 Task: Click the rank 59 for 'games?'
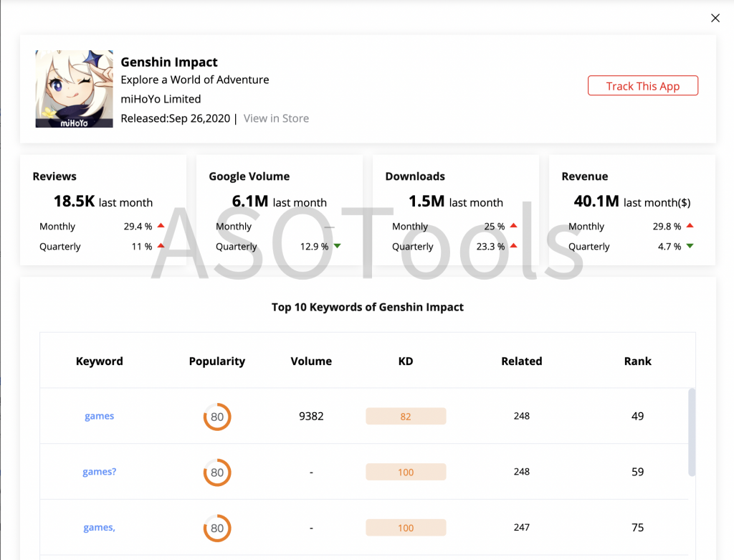click(x=637, y=472)
